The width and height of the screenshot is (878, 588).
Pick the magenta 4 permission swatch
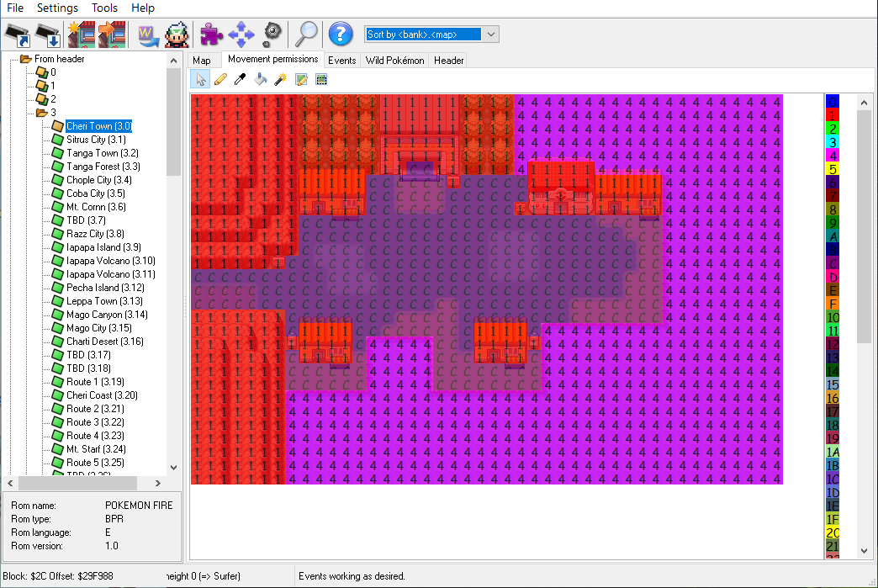pyautogui.click(x=832, y=155)
